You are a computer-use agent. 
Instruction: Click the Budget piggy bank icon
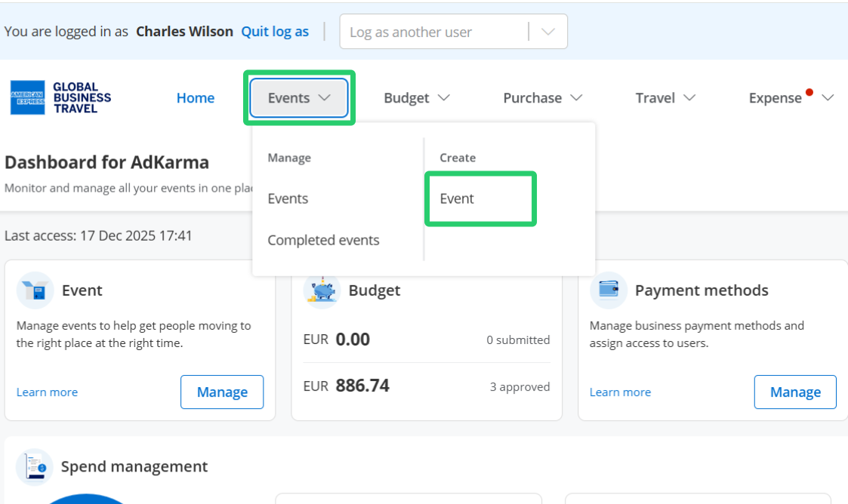pyautogui.click(x=322, y=290)
